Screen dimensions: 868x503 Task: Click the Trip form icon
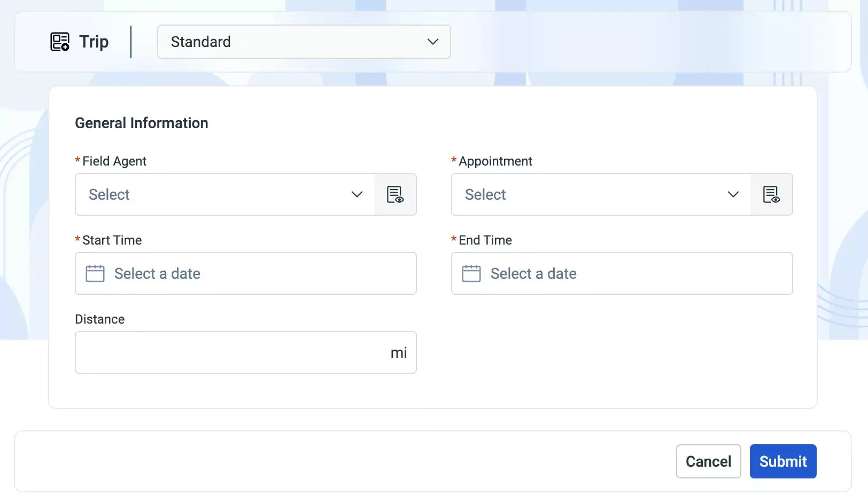tap(60, 42)
